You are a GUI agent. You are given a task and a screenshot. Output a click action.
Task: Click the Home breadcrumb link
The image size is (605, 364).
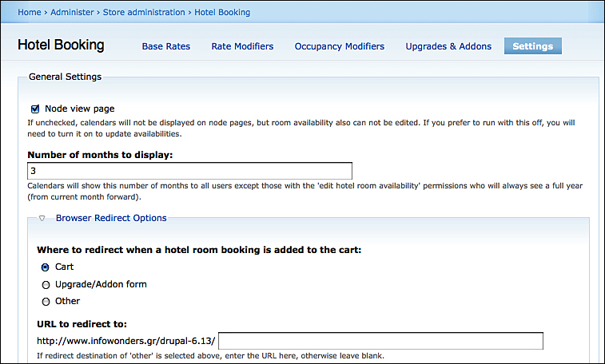(30, 12)
